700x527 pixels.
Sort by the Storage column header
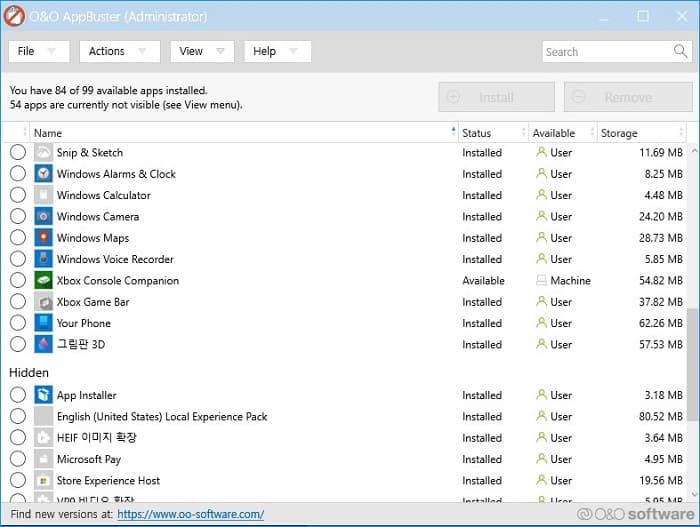tap(642, 133)
